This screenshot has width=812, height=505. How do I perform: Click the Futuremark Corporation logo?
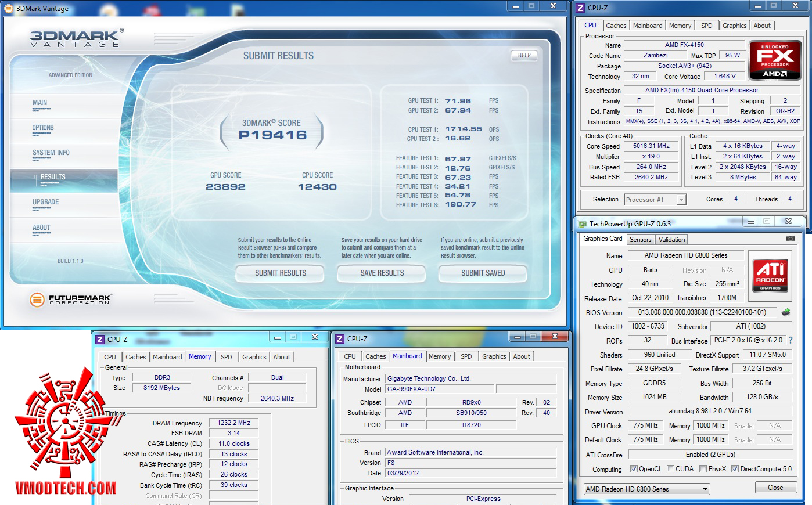(x=70, y=300)
